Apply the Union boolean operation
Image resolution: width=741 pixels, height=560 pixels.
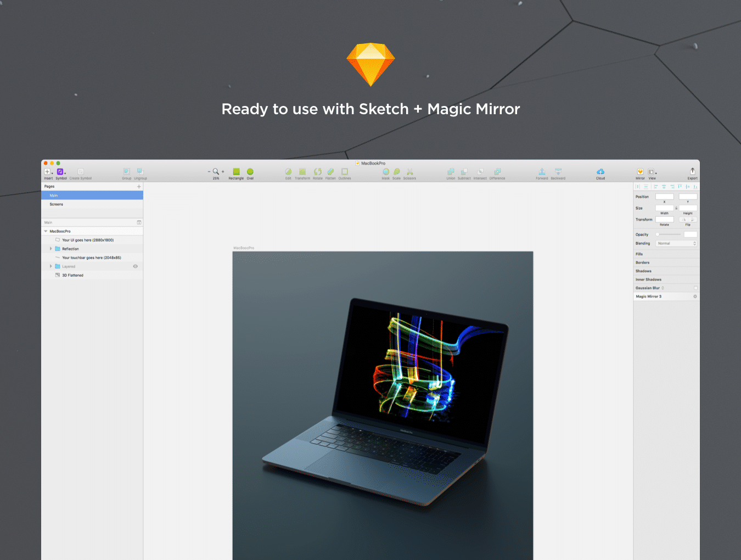coord(451,172)
